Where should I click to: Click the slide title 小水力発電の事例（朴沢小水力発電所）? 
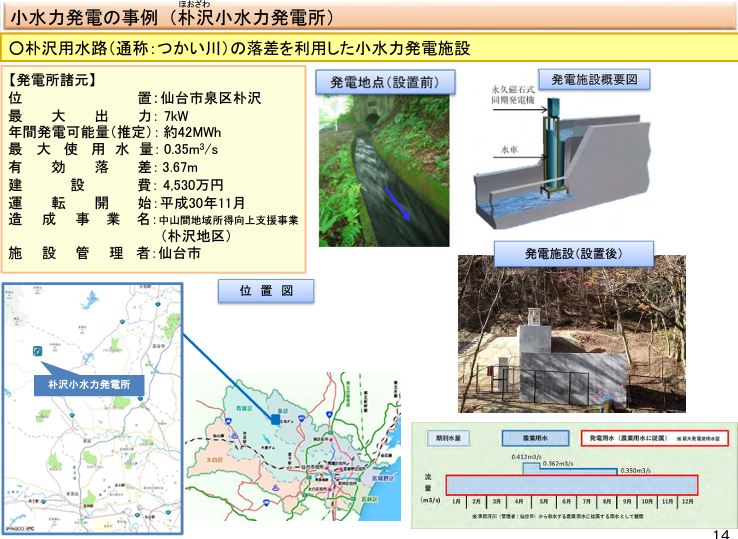point(172,18)
